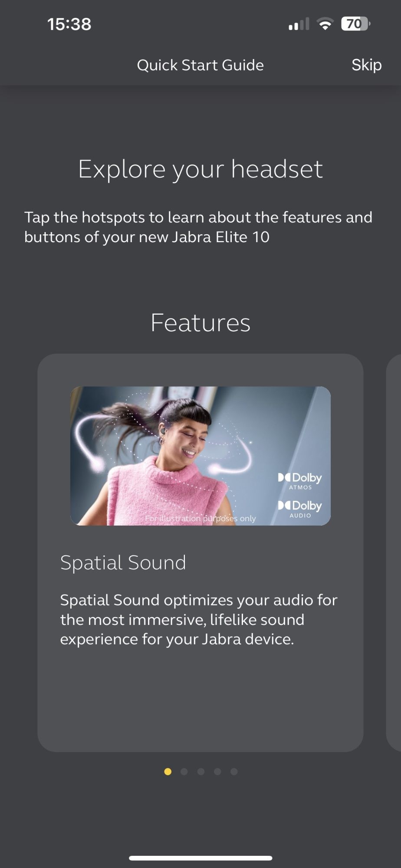This screenshot has height=868, width=401.
Task: Tap the Features section heading
Action: (x=200, y=323)
